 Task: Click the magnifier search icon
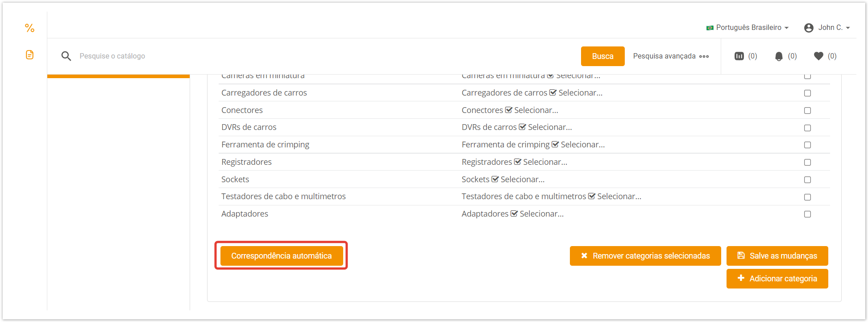click(66, 56)
